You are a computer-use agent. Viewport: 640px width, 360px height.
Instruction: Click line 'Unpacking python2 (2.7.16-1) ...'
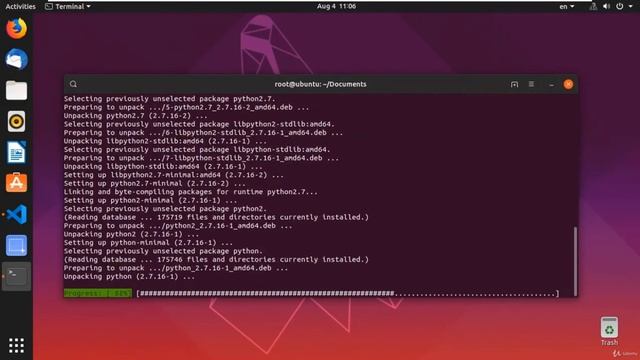coord(131,234)
